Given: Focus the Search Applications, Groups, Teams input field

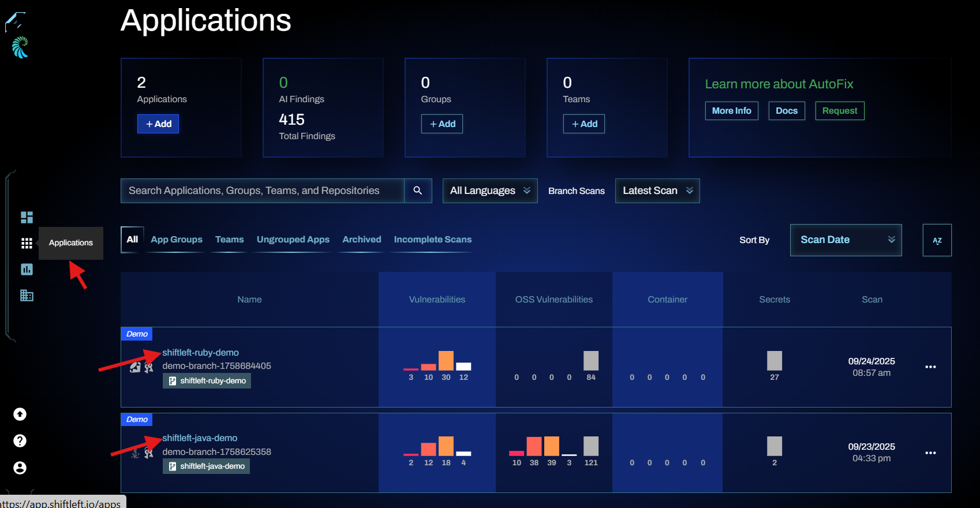Looking at the screenshot, I should tap(263, 190).
